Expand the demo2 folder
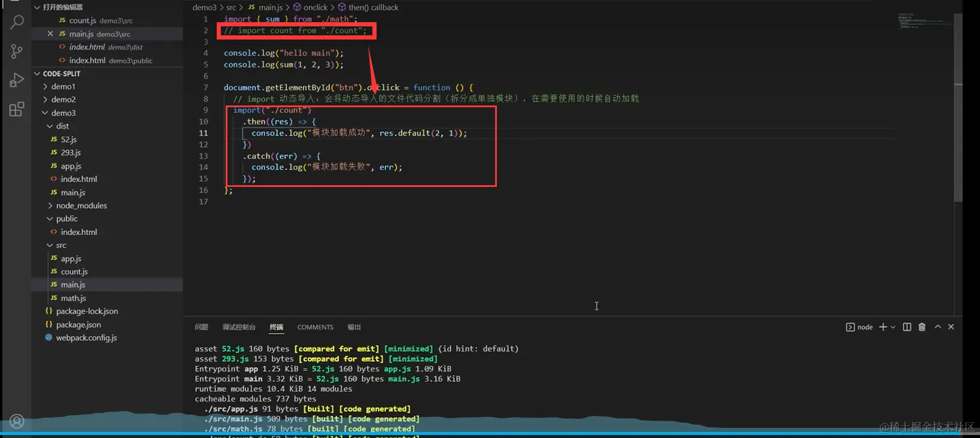 45,99
